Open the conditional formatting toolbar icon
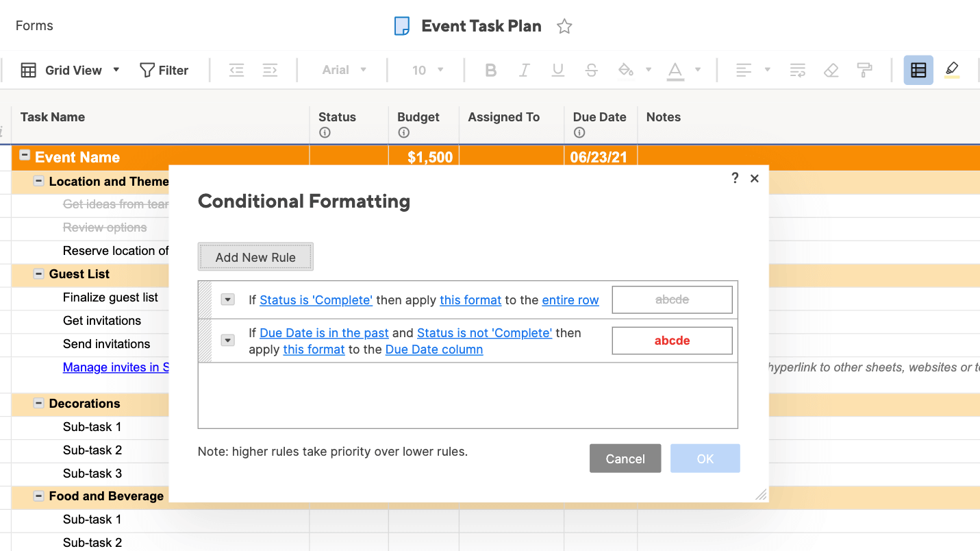The image size is (980, 551). [918, 70]
